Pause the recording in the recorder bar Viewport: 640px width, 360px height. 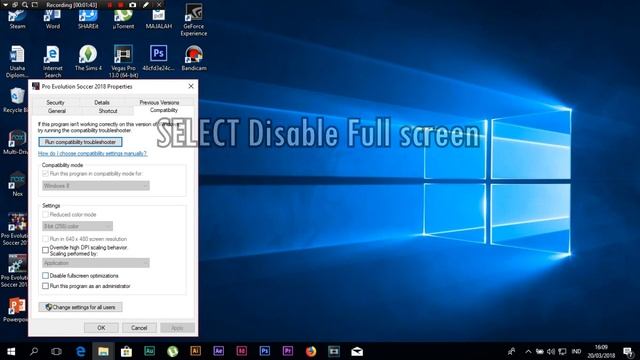(110, 4)
